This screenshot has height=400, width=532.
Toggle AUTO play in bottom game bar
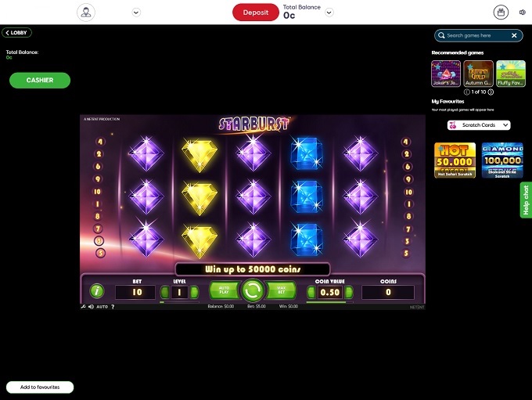coord(102,307)
